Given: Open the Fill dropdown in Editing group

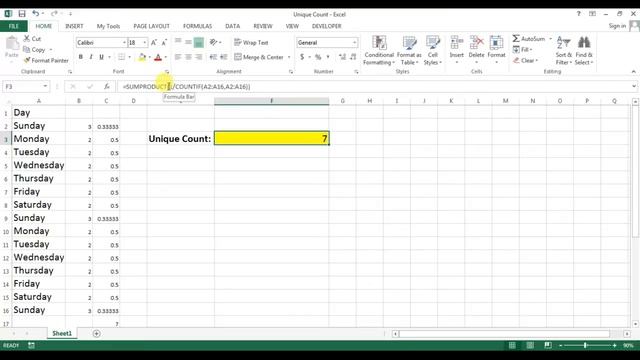Looking at the screenshot, I should point(522,49).
